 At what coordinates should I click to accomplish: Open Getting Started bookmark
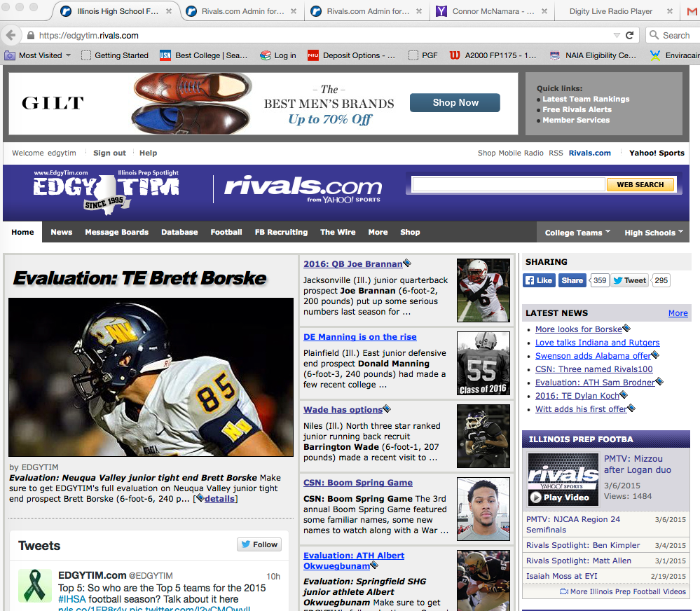[x=115, y=55]
